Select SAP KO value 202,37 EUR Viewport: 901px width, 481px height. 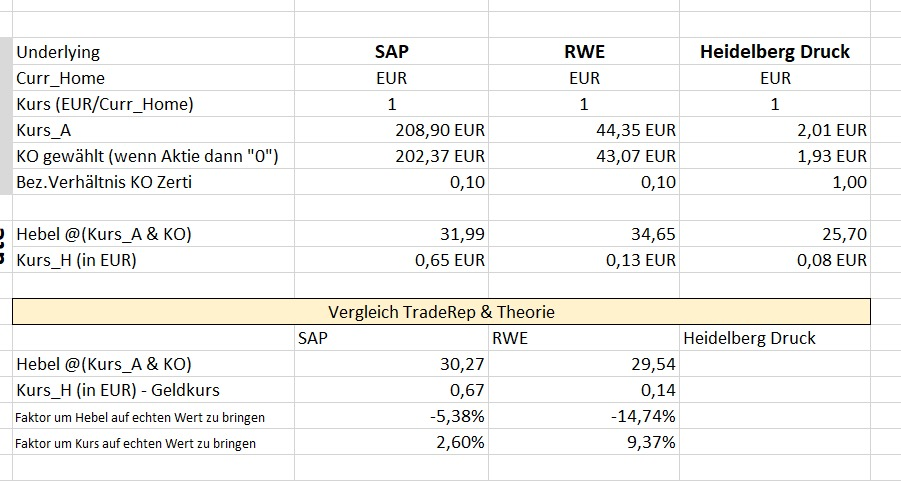(440, 156)
